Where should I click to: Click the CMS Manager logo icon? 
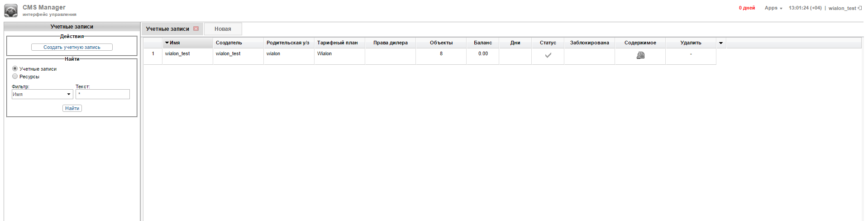[x=11, y=10]
